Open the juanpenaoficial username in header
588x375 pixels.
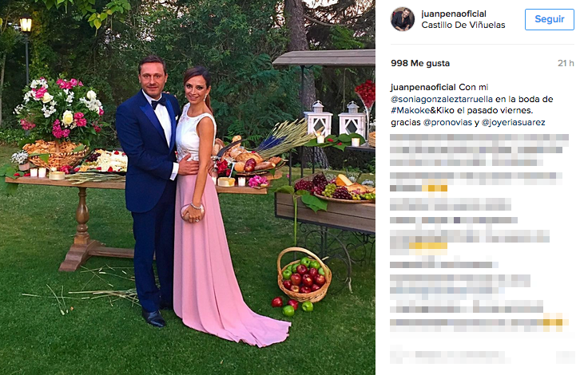(454, 14)
